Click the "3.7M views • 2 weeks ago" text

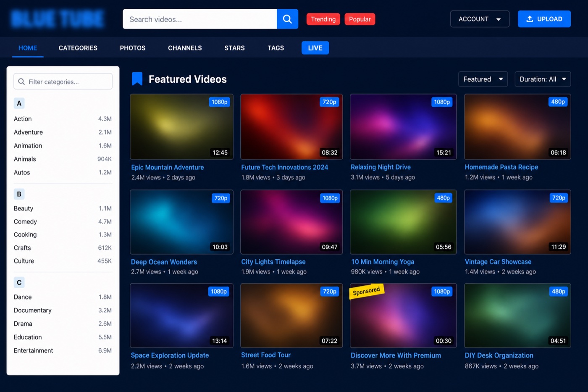(x=387, y=366)
